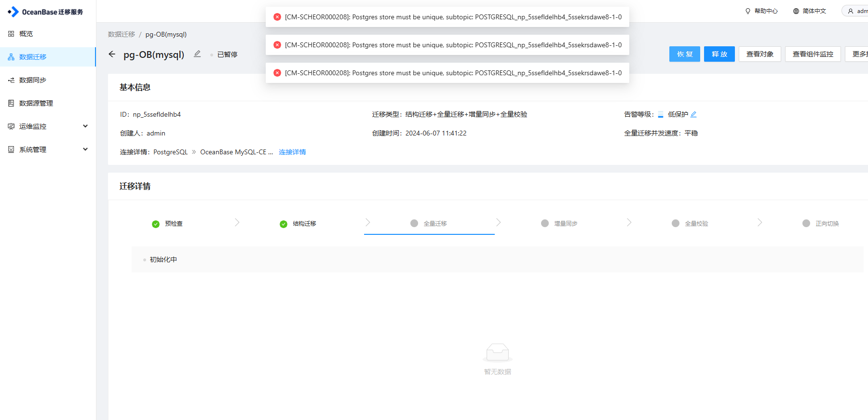Viewport: 868px width, 420px height.
Task: Edit the project name with pencil icon
Action: [197, 54]
